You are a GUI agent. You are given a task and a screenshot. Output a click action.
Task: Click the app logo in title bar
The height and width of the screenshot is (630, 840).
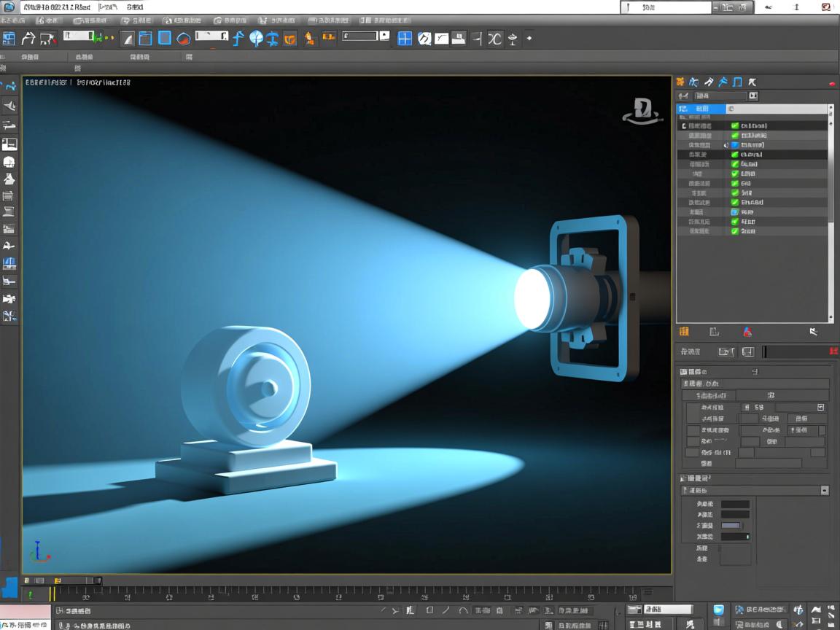point(9,7)
